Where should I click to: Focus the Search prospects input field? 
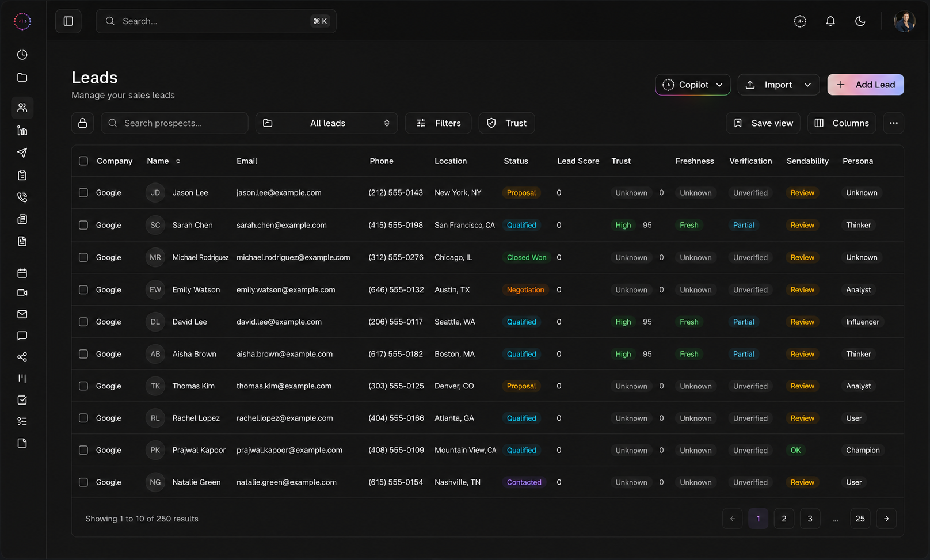click(x=174, y=123)
